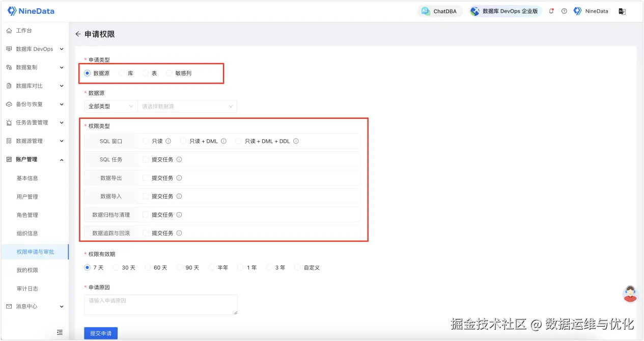Image resolution: width=644 pixels, height=341 pixels.
Task: Expand the 消息中心 sidebar menu
Action: [x=34, y=306]
